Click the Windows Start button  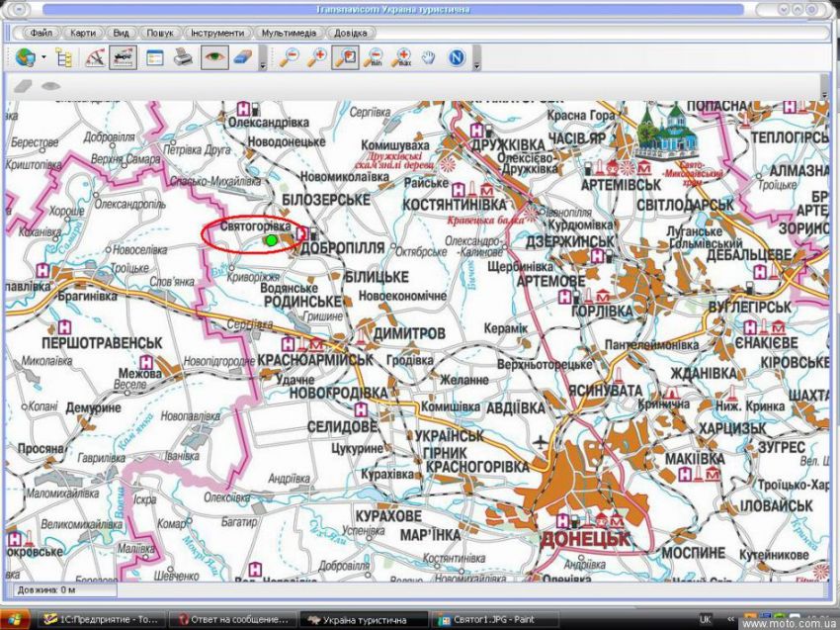[15, 619]
